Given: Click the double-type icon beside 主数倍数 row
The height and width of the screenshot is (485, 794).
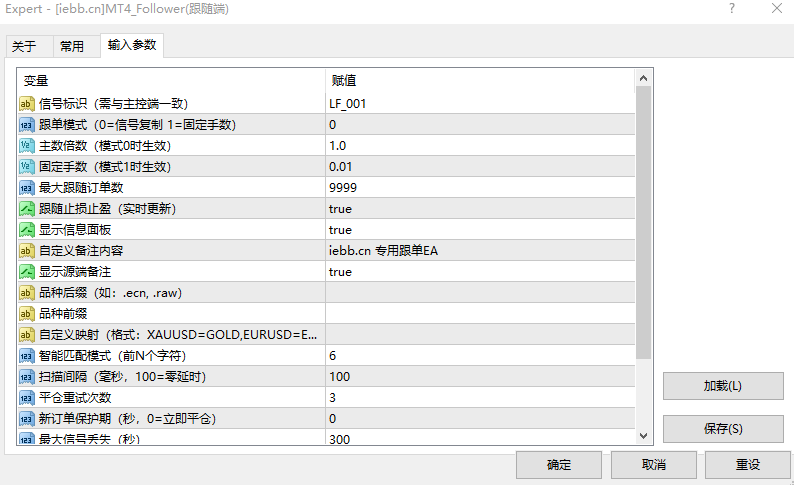Looking at the screenshot, I should 26,146.
